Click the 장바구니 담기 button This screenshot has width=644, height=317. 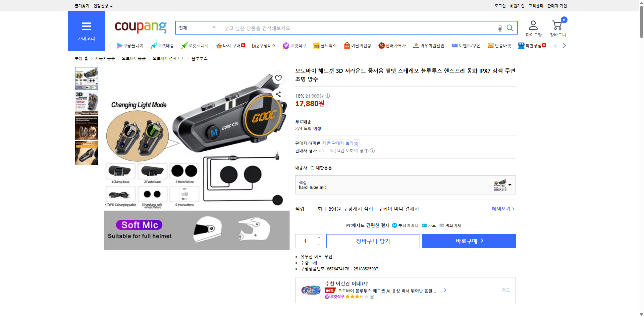[x=373, y=241]
